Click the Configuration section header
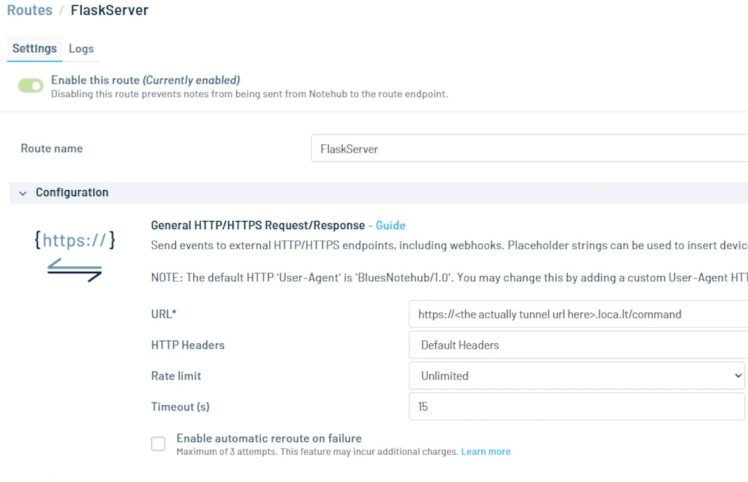The height and width of the screenshot is (482, 748). pos(72,193)
